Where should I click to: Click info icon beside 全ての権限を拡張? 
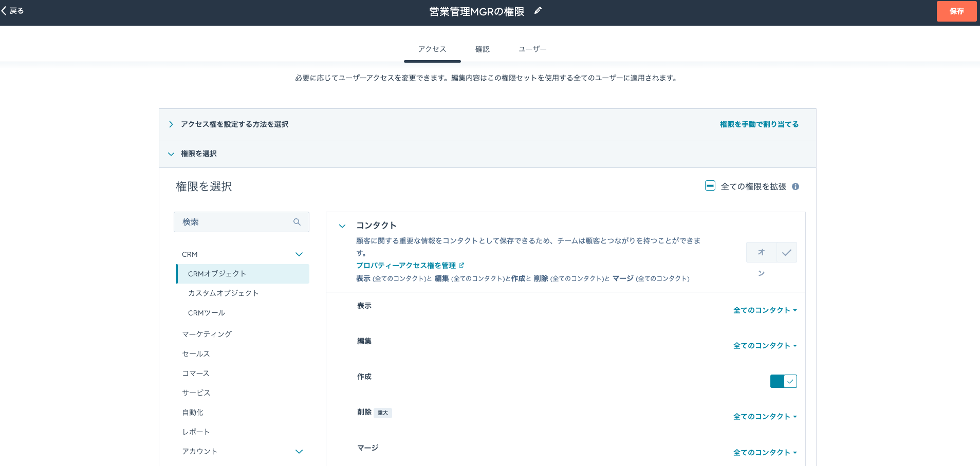click(x=796, y=187)
